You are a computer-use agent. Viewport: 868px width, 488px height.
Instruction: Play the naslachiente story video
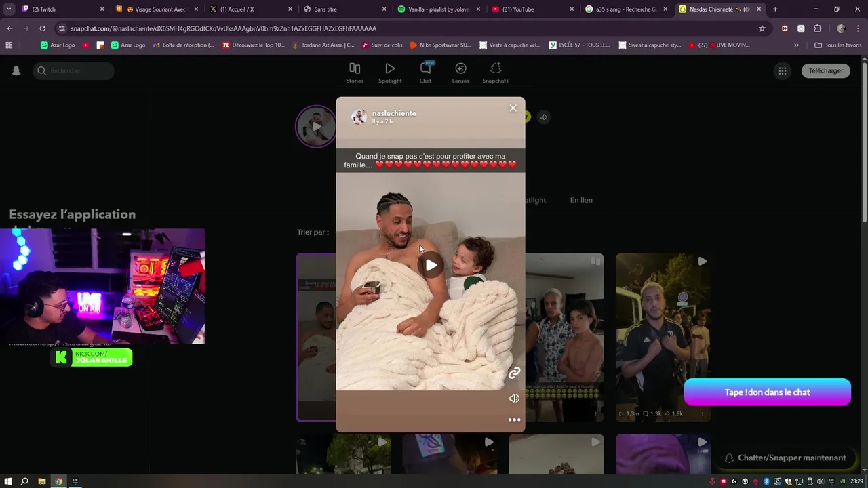431,265
